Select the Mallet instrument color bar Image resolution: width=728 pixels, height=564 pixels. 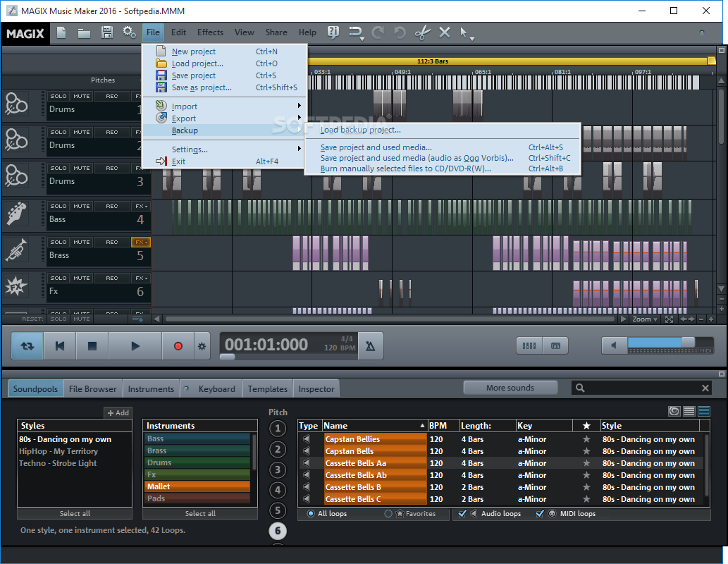pos(198,486)
